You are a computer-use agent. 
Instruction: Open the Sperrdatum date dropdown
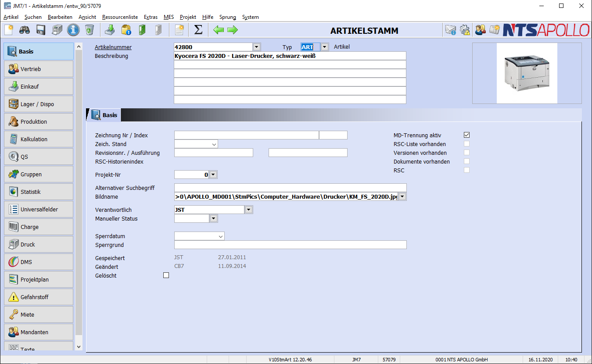coord(221,236)
